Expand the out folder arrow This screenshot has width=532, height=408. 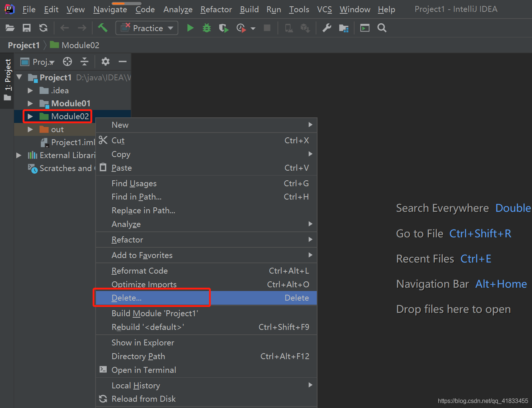pyautogui.click(x=30, y=129)
